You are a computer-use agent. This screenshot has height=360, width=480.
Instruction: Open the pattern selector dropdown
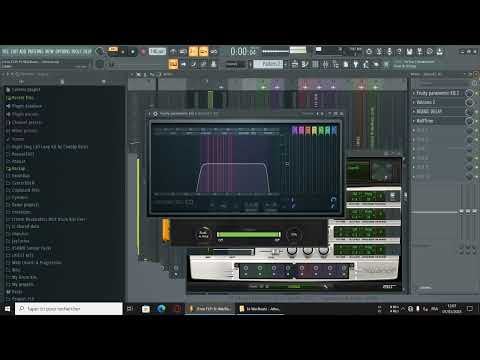coord(268,64)
